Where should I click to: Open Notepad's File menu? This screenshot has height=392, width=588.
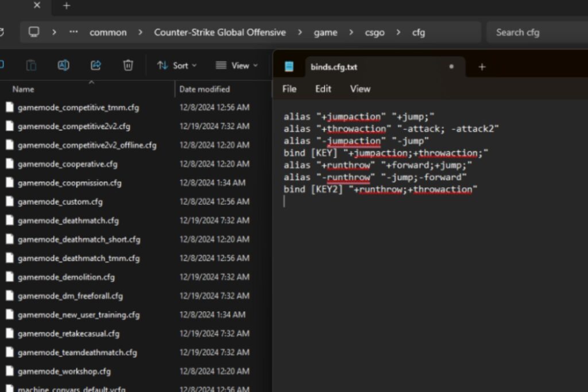point(289,89)
